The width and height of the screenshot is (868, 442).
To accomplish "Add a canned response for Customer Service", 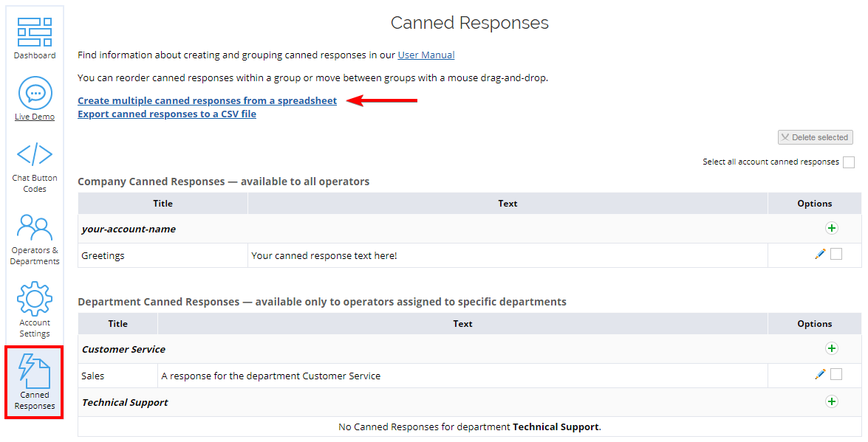I will pyautogui.click(x=832, y=348).
